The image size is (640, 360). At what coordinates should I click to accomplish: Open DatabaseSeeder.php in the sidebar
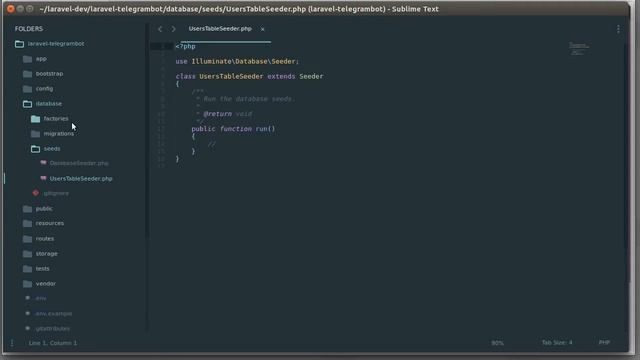point(79,163)
